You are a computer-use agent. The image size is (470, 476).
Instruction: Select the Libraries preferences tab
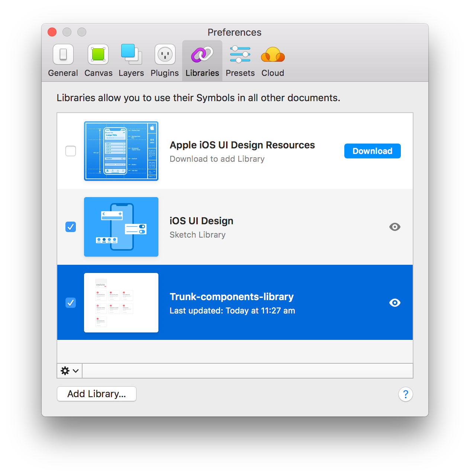point(202,61)
